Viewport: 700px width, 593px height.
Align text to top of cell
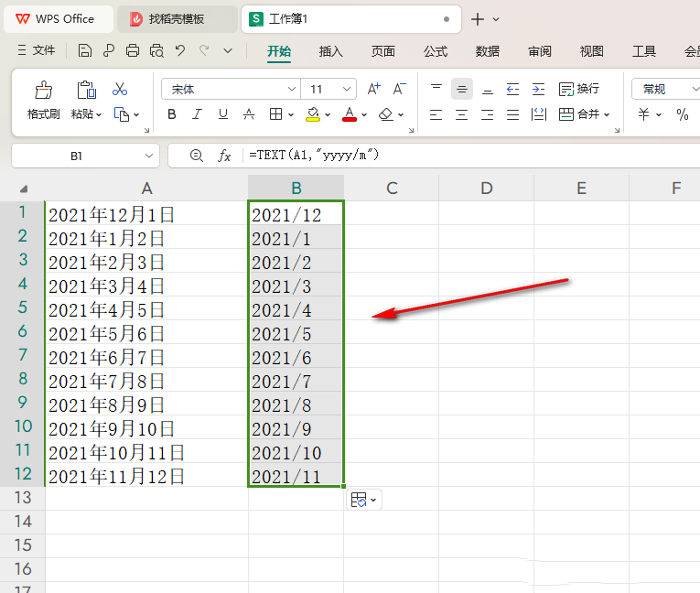coord(436,89)
